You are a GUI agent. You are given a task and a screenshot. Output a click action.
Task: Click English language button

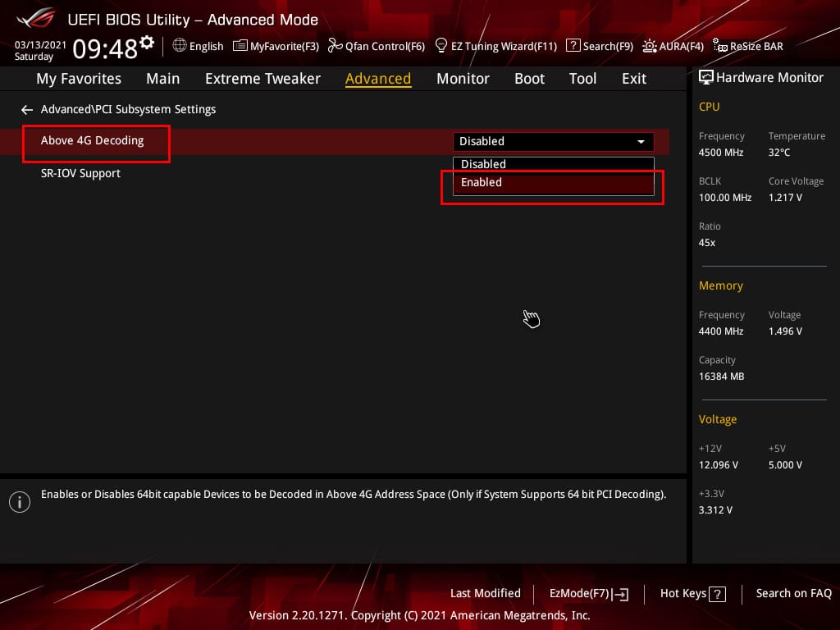[198, 46]
